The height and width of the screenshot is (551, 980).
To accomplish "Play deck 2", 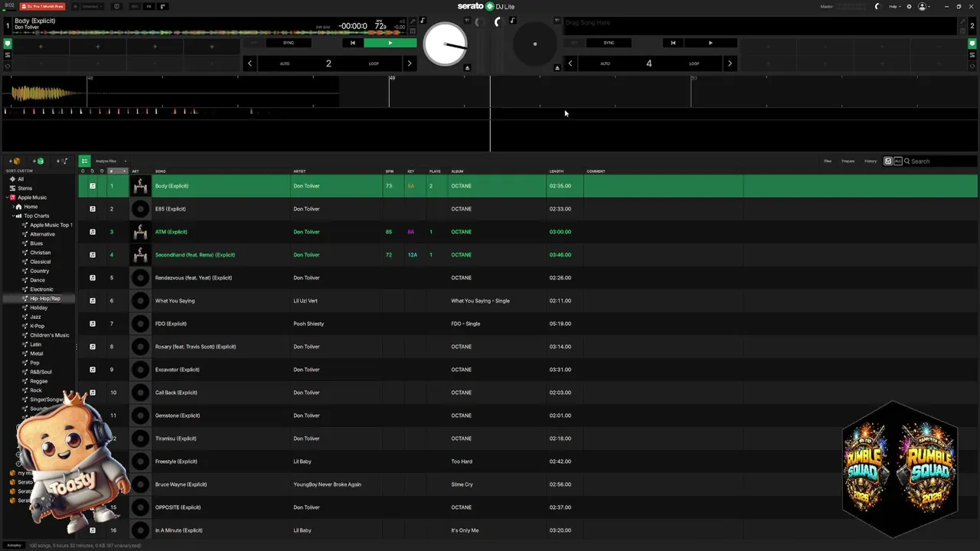I will (x=710, y=43).
